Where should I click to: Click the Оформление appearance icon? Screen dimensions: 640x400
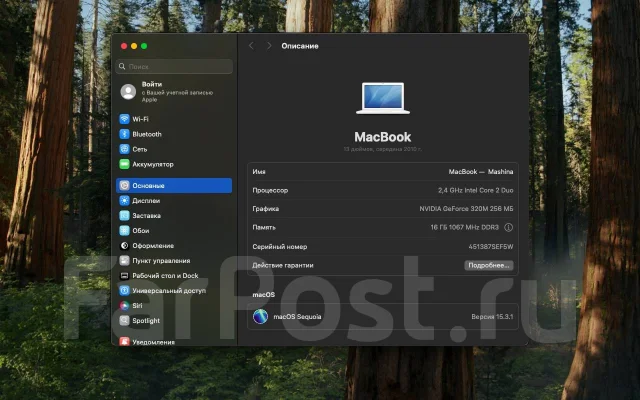(x=124, y=246)
